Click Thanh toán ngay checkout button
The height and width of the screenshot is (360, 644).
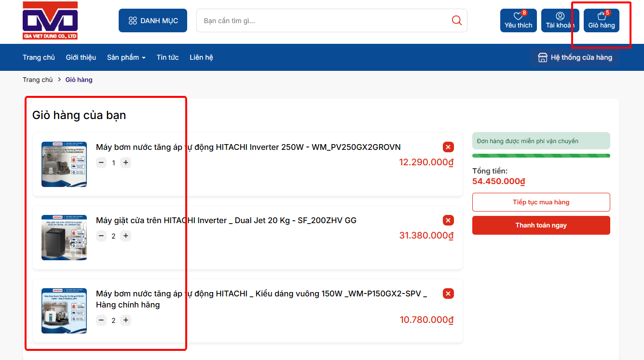(x=541, y=226)
